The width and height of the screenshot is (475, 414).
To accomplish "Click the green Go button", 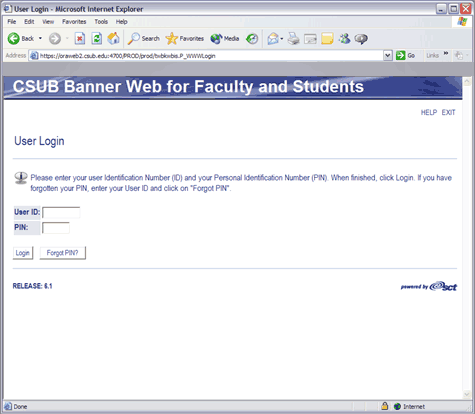I will [405, 55].
